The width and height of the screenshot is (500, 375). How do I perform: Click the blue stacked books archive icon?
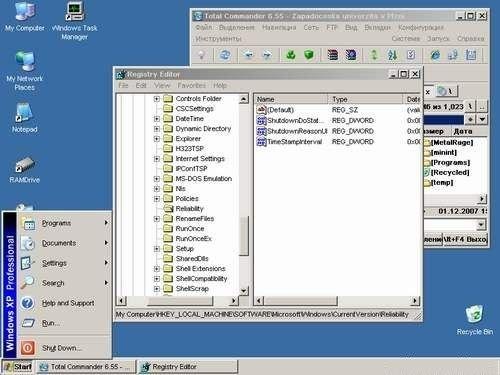pos(351,55)
